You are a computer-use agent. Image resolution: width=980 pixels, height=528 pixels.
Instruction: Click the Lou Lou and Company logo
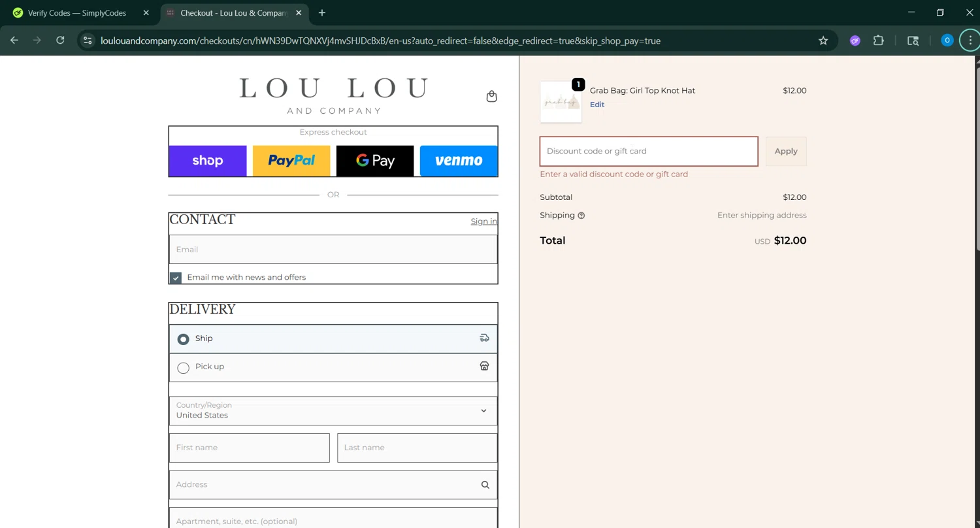[x=333, y=96]
